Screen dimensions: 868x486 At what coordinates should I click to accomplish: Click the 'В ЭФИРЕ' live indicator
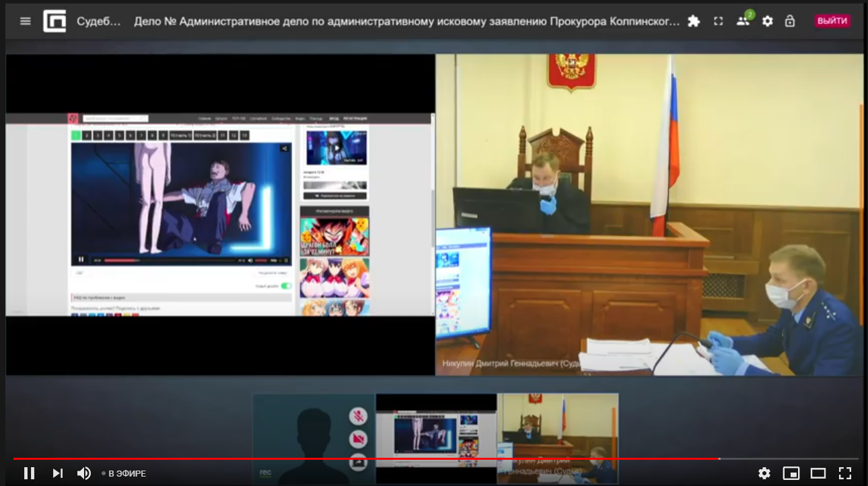click(x=124, y=473)
